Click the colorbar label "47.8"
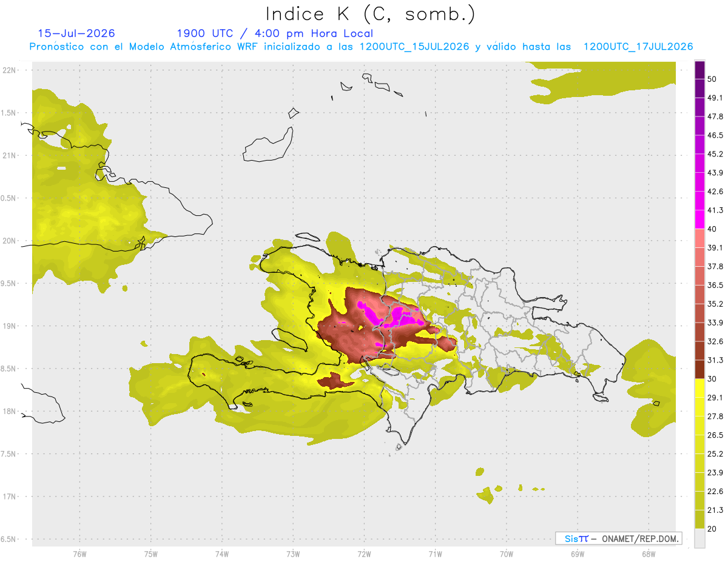The image size is (728, 562). pos(715,116)
